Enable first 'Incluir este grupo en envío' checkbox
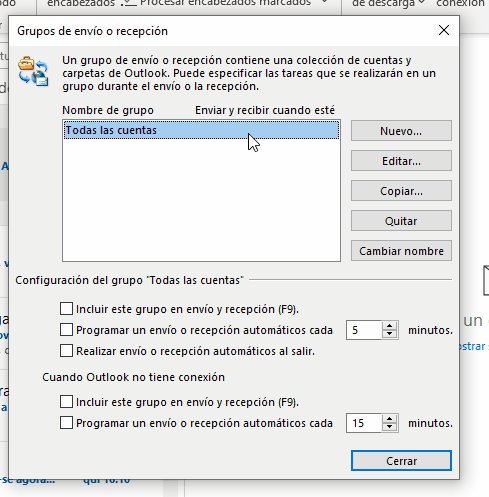Viewport: 489px width, 497px height. (66, 309)
